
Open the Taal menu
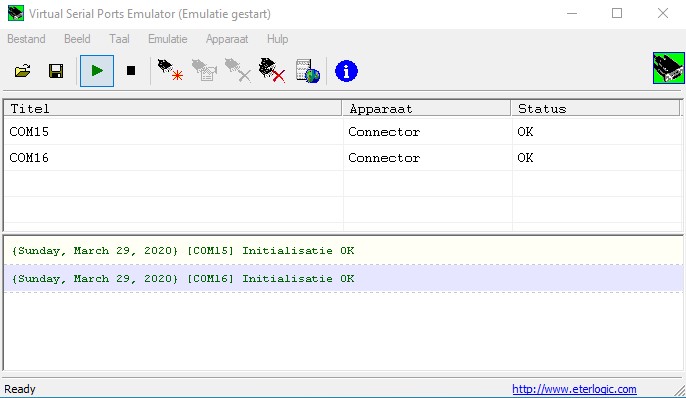[x=119, y=39]
